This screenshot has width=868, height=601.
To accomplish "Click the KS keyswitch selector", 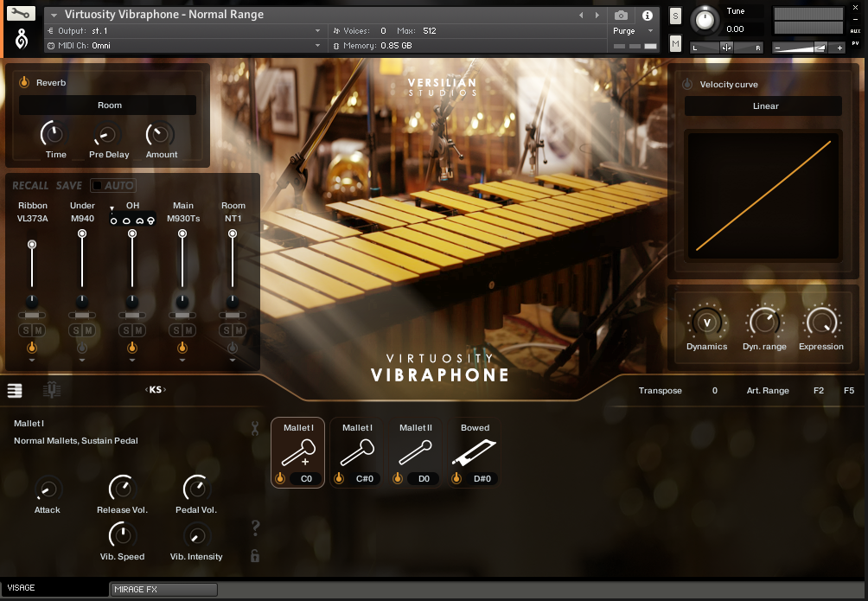I will click(x=156, y=390).
